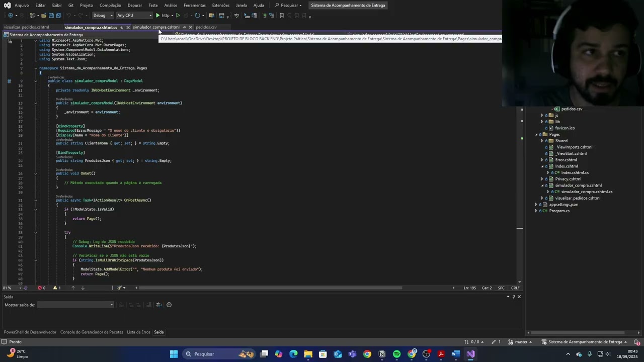Switch to PowerShell do Desenvolvedor tab
Image resolution: width=644 pixels, height=362 pixels.
pyautogui.click(x=30, y=332)
